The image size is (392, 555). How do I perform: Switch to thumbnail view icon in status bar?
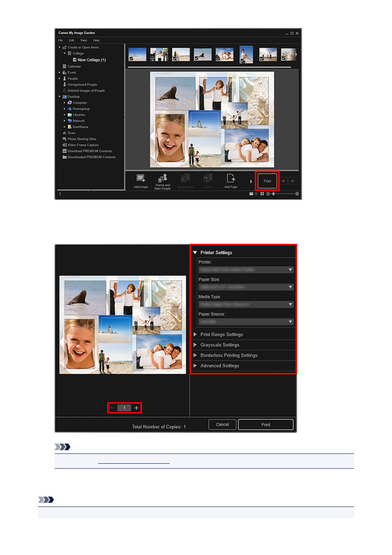[x=251, y=194]
